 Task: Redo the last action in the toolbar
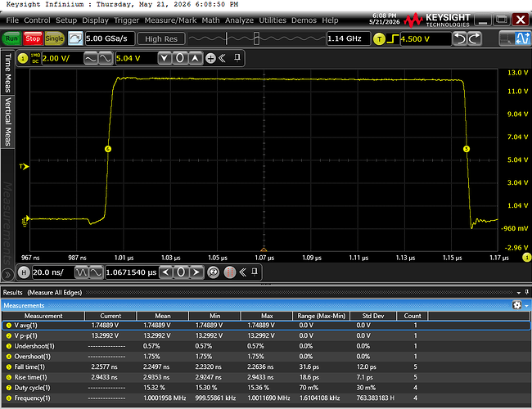[475, 38]
